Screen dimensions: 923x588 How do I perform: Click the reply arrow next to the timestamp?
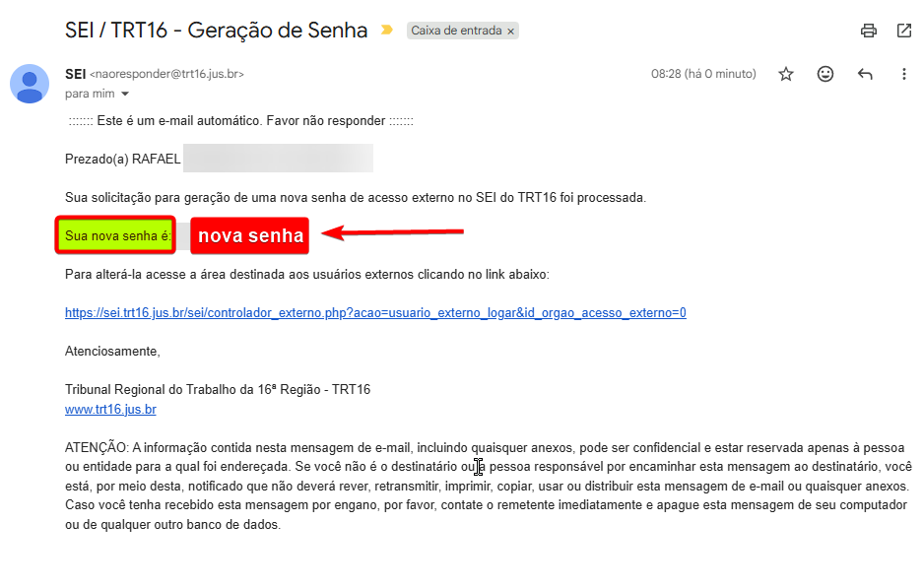865,73
